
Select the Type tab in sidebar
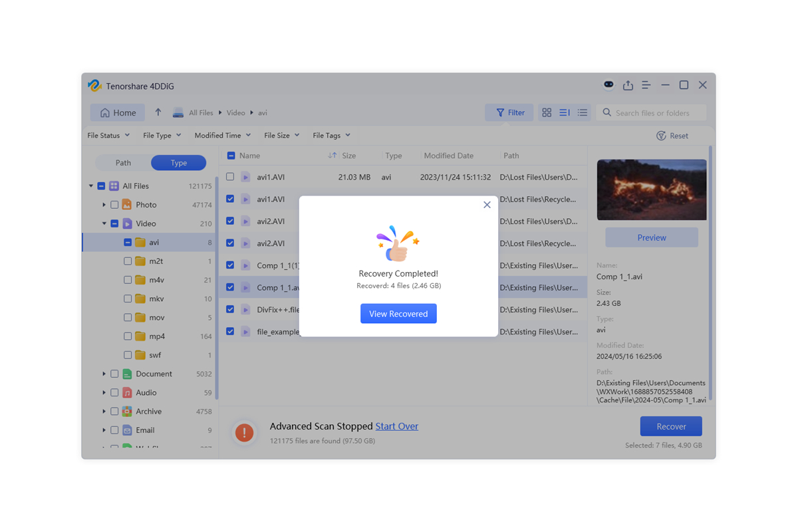pos(178,162)
